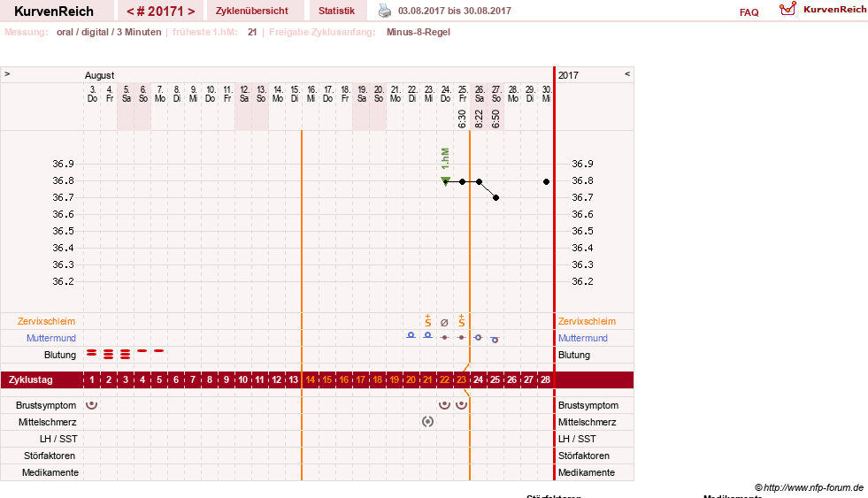Click the left Zervixschleim row label
Image resolution: width=868 pixels, height=498 pixels.
47,321
